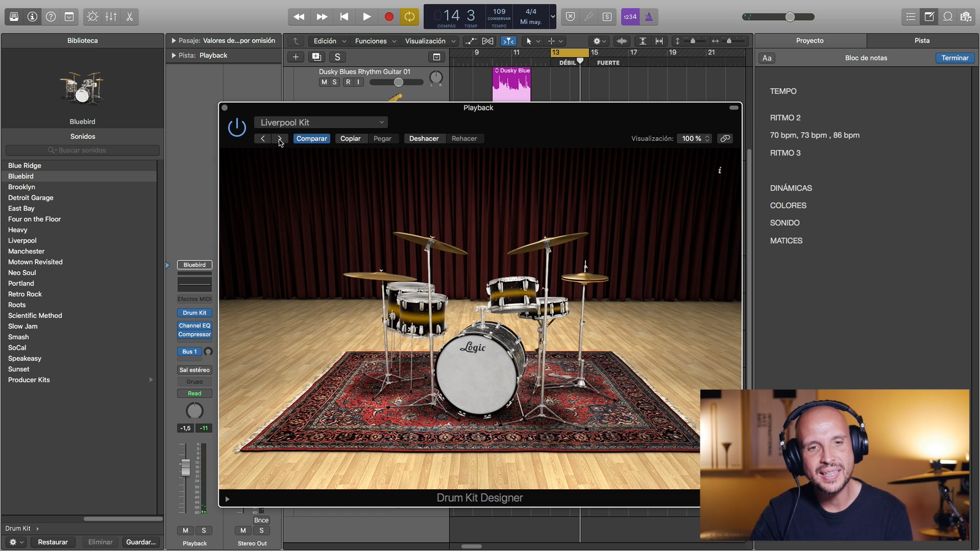Click the Comparar button
Image resolution: width=980 pixels, height=551 pixels.
pyautogui.click(x=311, y=138)
